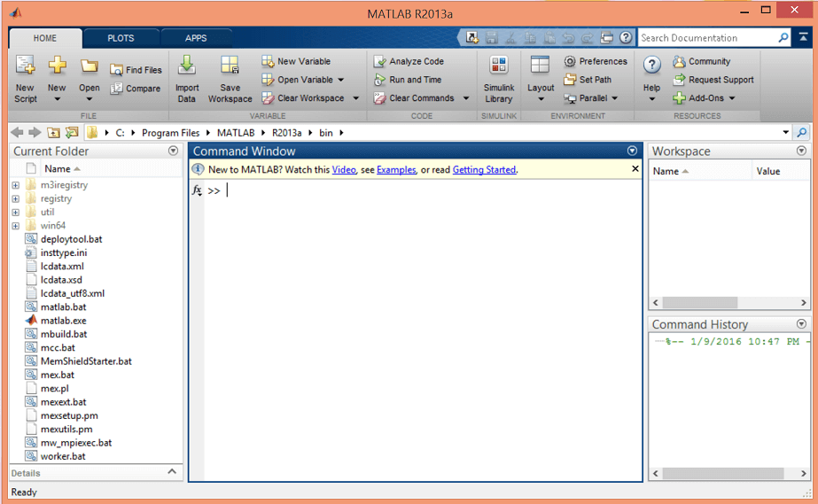Go forward with the right arrow
This screenshot has width=818, height=504.
pos(35,133)
